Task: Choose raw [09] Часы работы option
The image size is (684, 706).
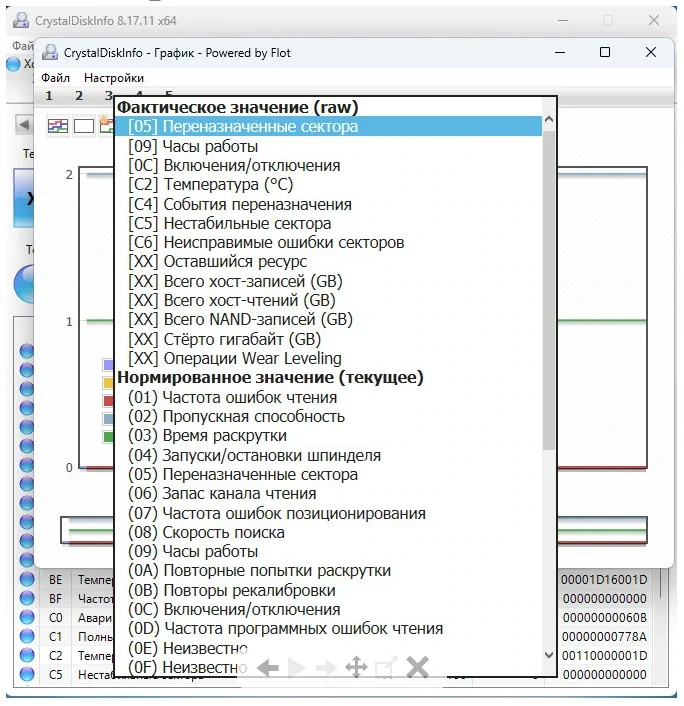Action: [328, 146]
